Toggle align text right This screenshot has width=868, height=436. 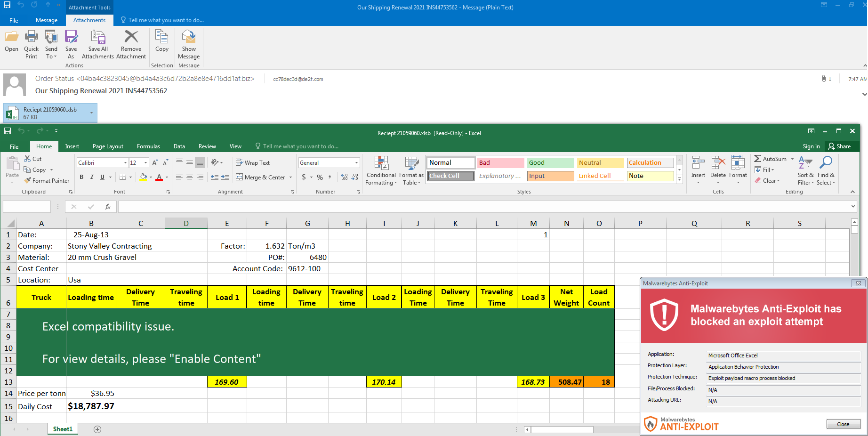point(200,177)
